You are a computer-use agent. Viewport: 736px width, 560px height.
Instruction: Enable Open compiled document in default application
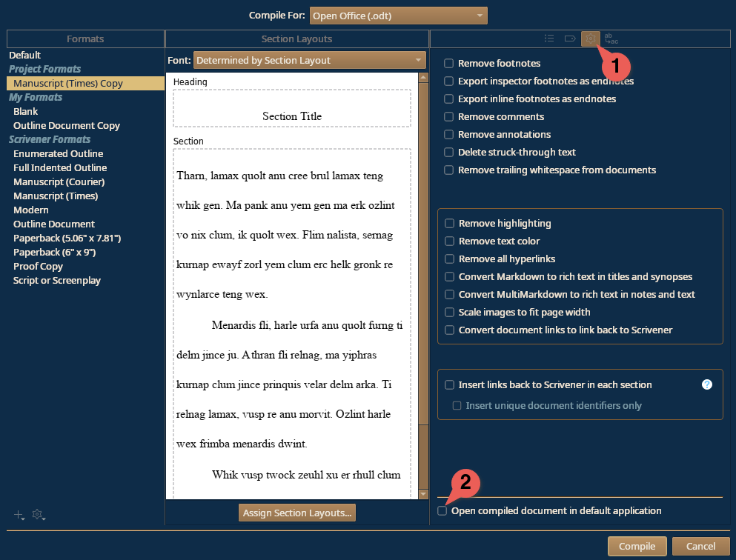pos(442,511)
